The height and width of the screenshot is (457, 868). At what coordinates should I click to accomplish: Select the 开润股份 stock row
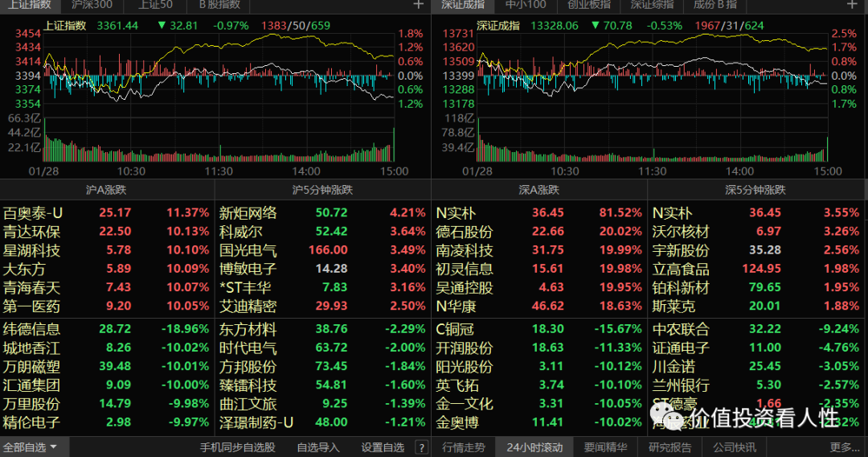point(539,348)
